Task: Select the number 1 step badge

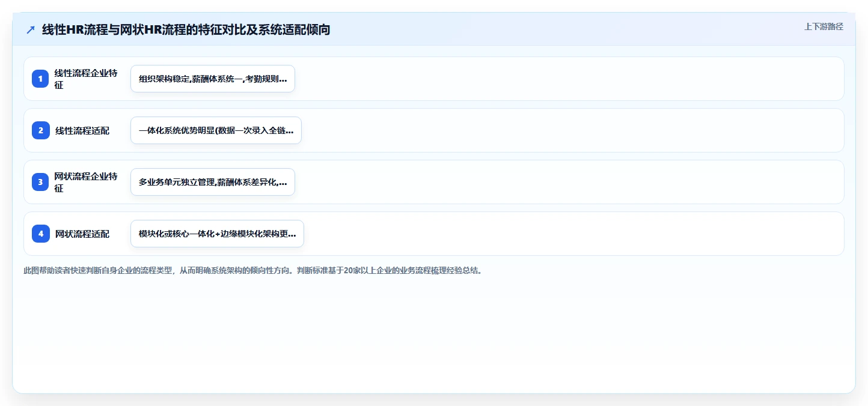Action: pos(41,79)
